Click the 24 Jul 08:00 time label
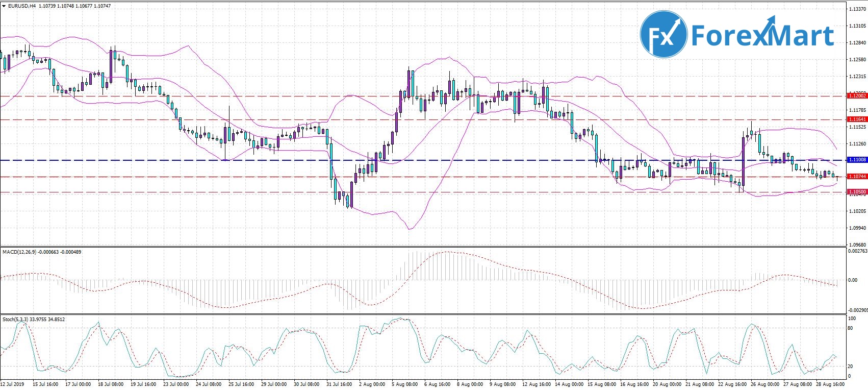This screenshot has height=390, width=868. (209, 384)
